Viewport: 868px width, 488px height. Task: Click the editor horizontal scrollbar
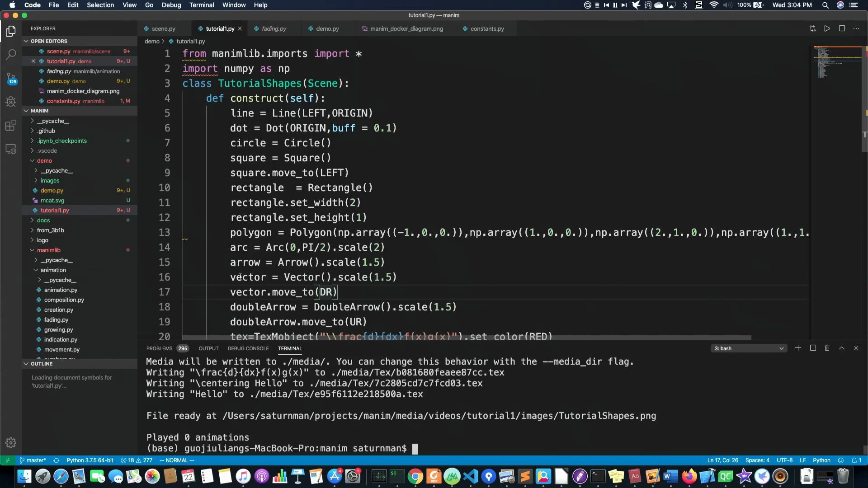pyautogui.click(x=467, y=338)
